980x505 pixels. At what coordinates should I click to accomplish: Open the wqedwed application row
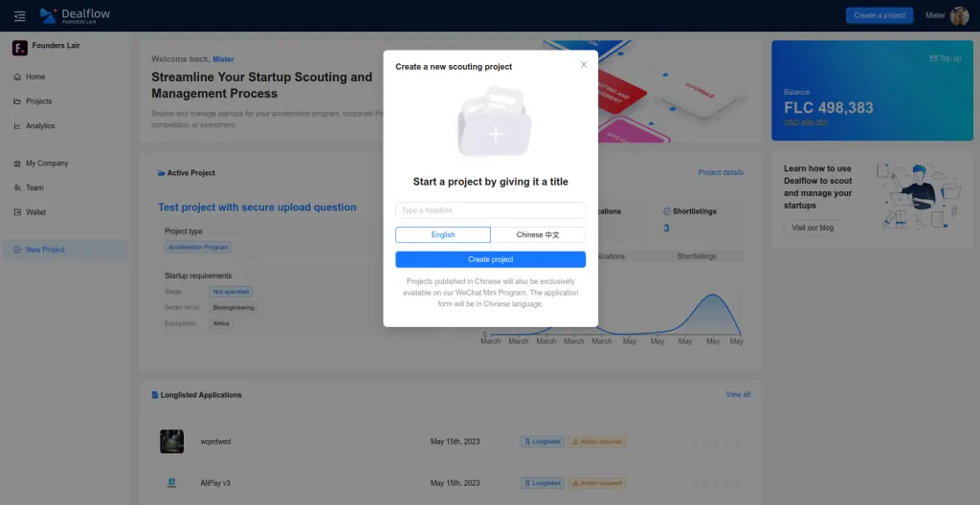[451, 441]
